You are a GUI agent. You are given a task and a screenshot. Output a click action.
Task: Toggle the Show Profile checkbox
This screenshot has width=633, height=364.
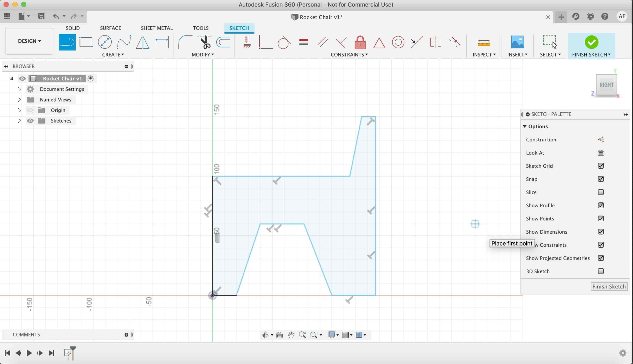pos(601,205)
